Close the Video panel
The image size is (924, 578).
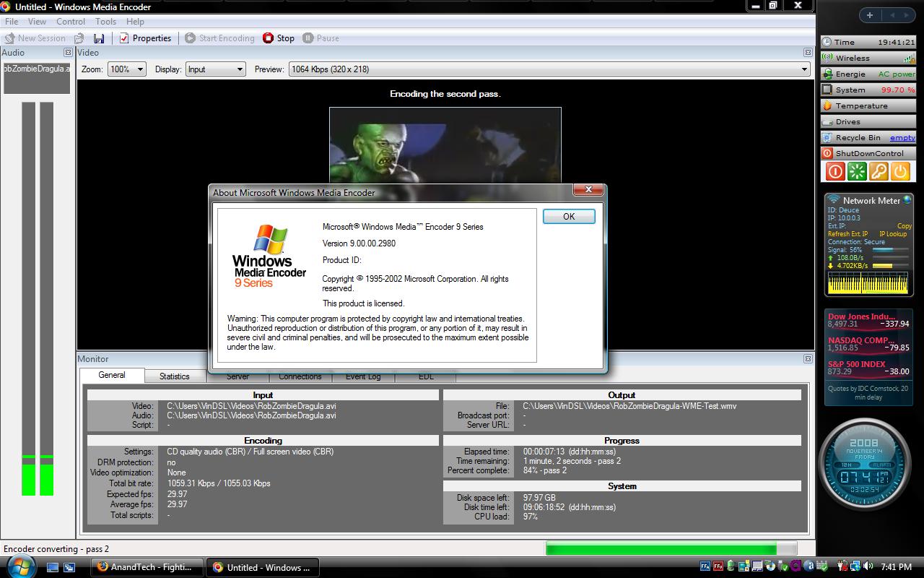[x=808, y=53]
